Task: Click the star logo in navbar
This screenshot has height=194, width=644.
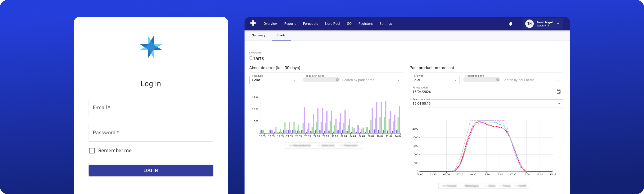Action: point(253,23)
